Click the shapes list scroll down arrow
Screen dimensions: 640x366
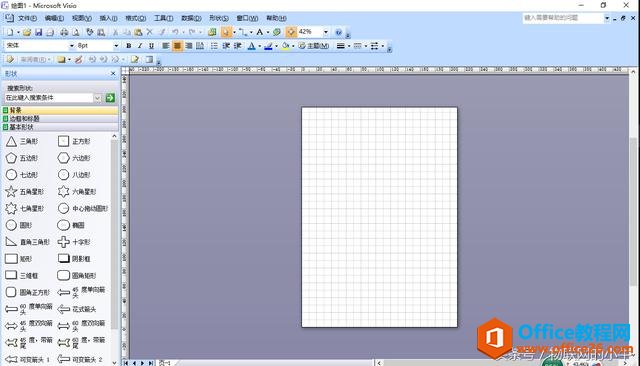[114, 362]
